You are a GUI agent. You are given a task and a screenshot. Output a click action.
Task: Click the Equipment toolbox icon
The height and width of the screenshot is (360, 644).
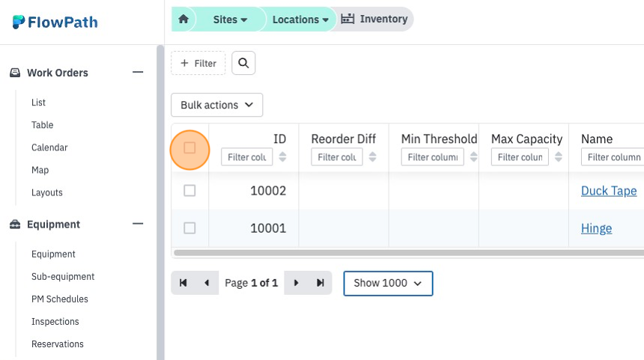(15, 224)
